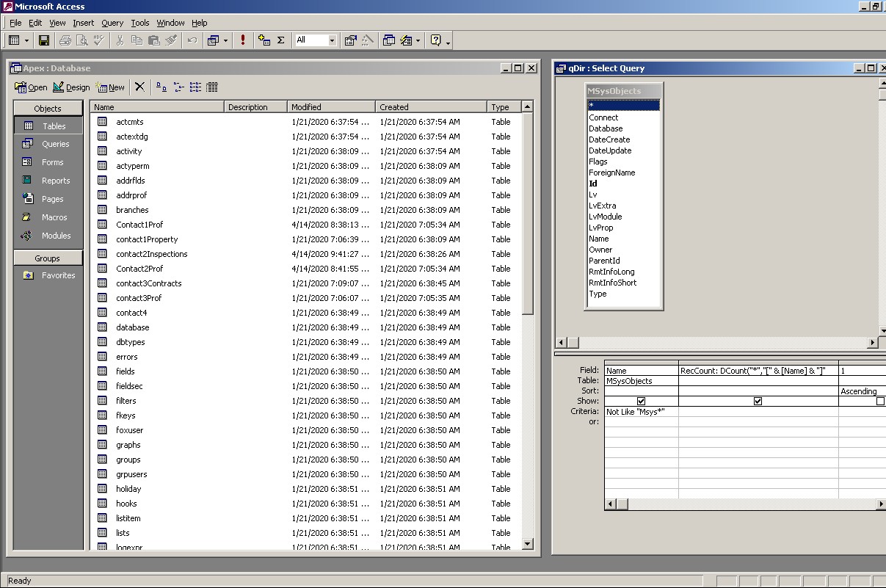Open the Edit menu
The image size is (886, 588).
click(35, 23)
